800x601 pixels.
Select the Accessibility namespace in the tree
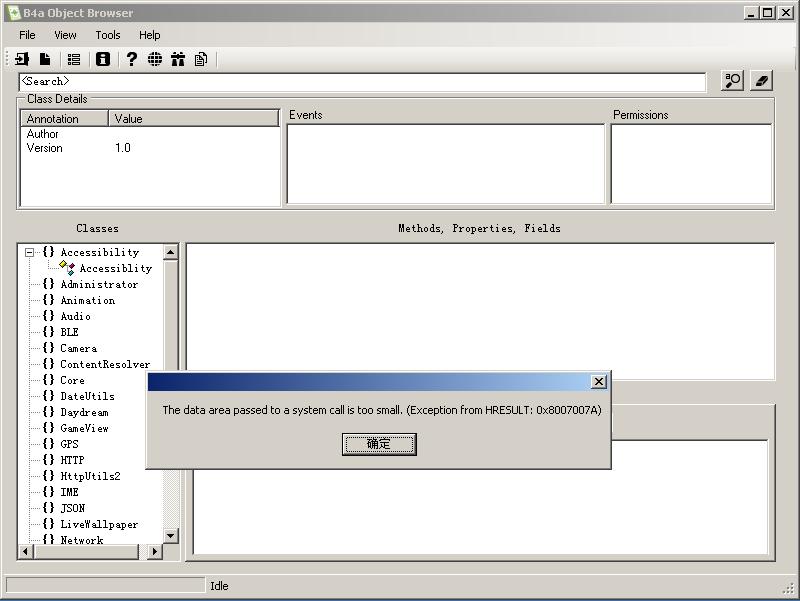click(x=100, y=252)
